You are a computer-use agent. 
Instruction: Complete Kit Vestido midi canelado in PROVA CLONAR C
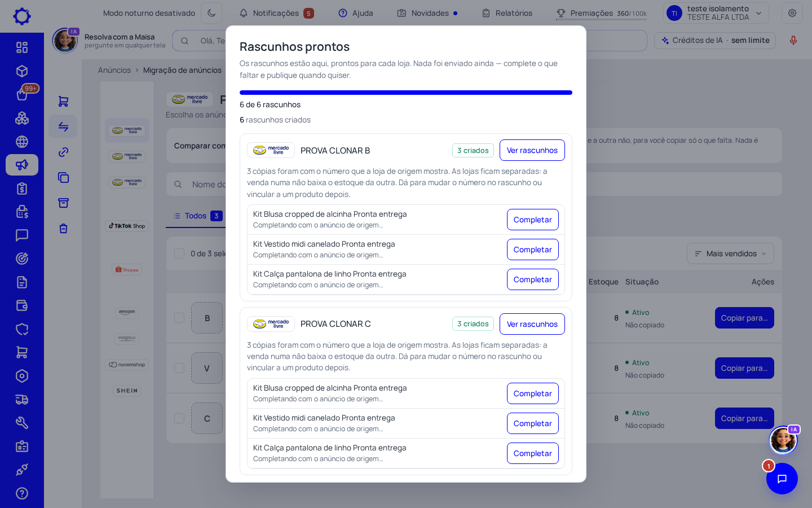point(533,423)
